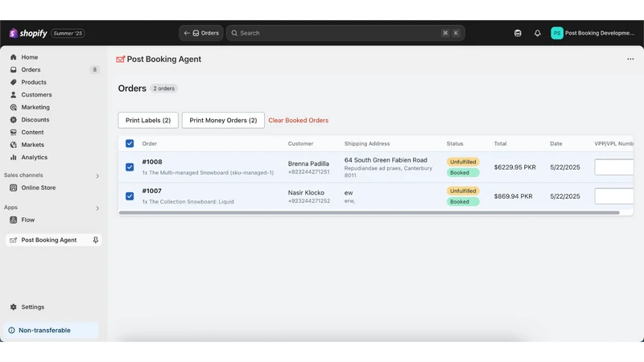The height and width of the screenshot is (362, 644).
Task: Toggle the select-all orders checkbox
Action: (130, 144)
